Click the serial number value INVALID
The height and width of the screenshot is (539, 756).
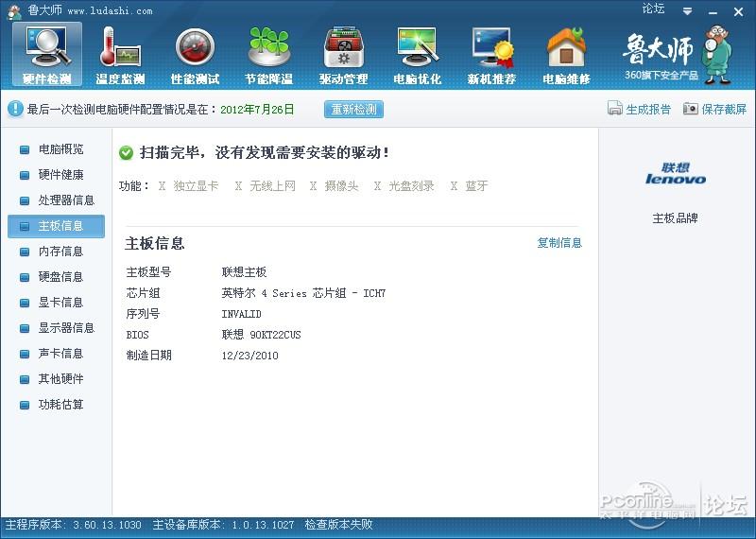(241, 314)
